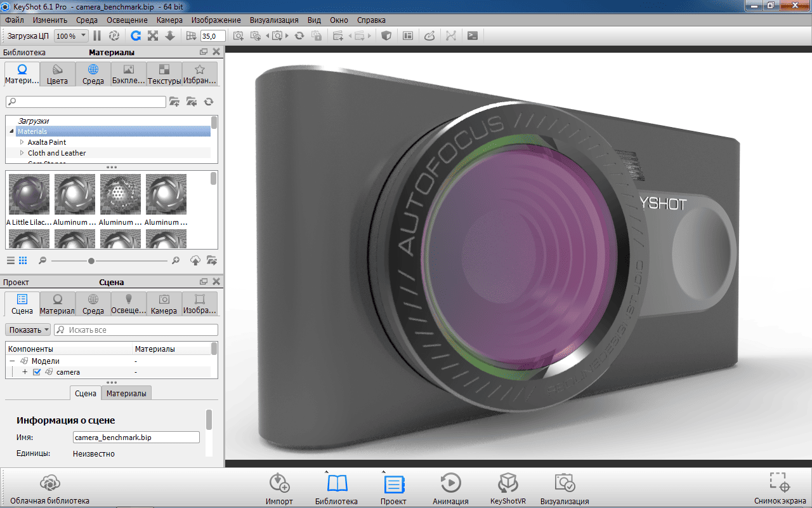812x508 pixels.
Task: Open the project Освещение tab
Action: click(x=129, y=304)
